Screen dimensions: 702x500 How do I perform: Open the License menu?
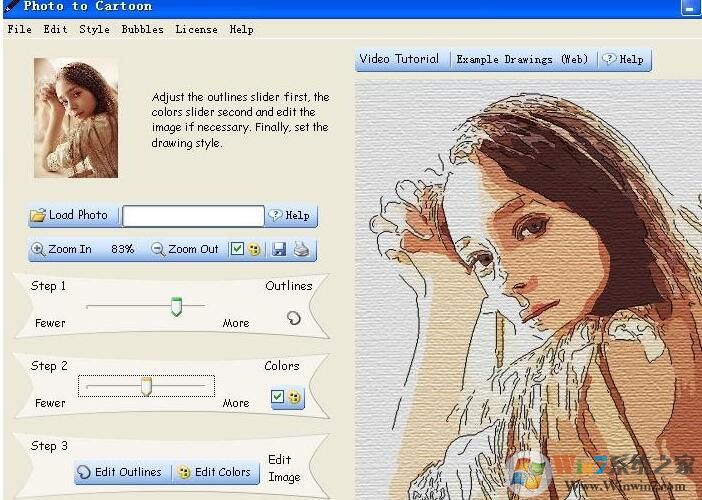pyautogui.click(x=197, y=30)
